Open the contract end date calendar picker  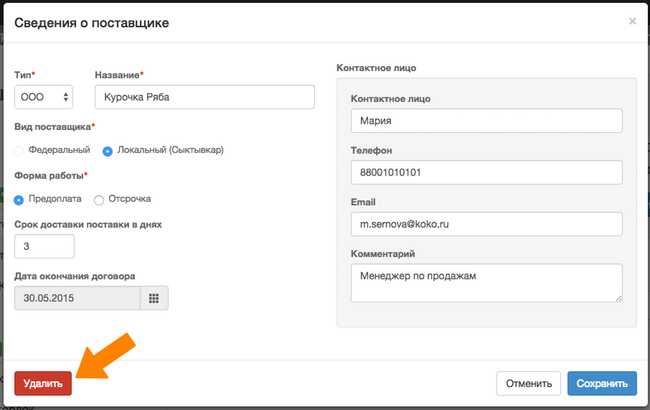click(154, 298)
